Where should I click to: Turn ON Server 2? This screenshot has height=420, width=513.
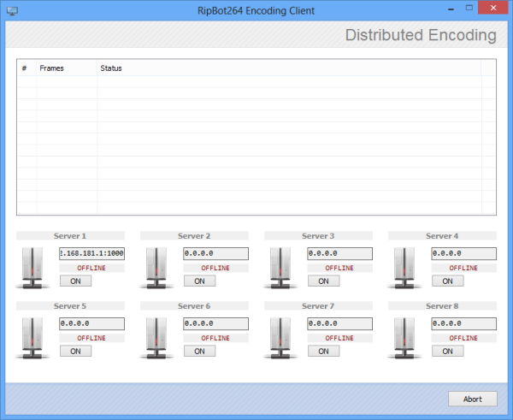[199, 281]
